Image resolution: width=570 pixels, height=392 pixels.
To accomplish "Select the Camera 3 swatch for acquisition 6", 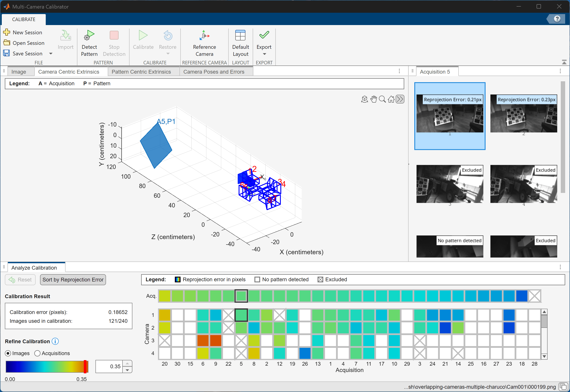I will (203, 341).
